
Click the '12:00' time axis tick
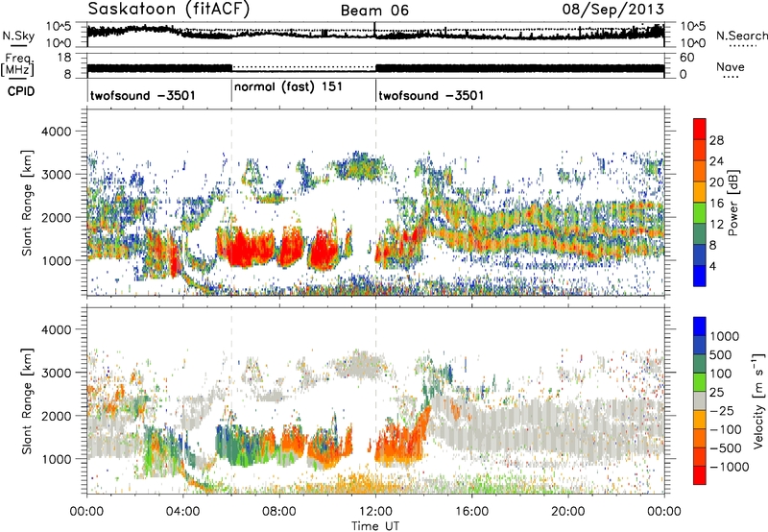point(375,512)
